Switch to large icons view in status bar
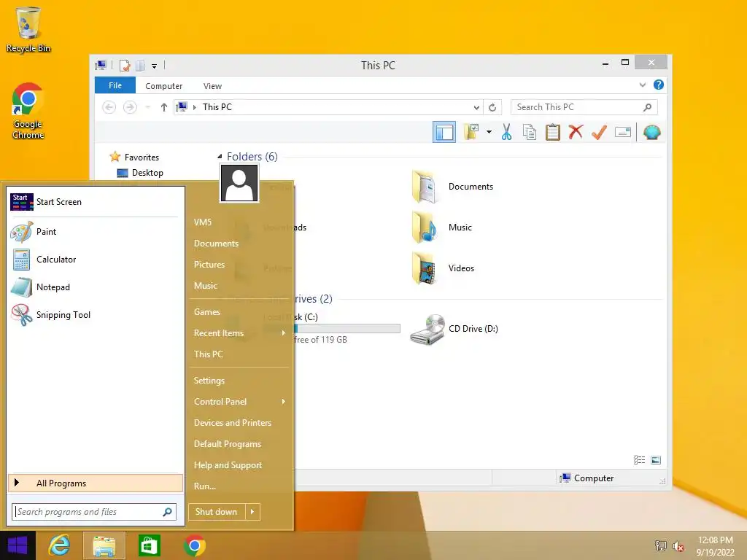Viewport: 747px width, 560px height. [656, 460]
